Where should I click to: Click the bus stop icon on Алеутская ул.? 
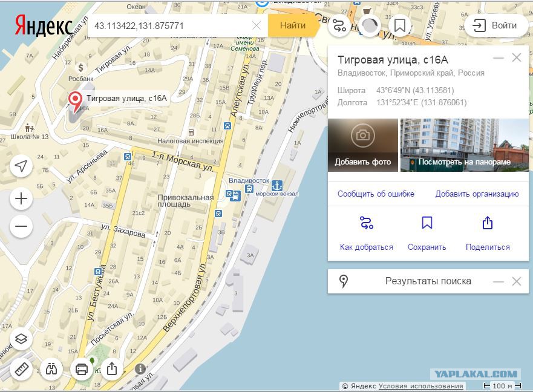pos(227,126)
